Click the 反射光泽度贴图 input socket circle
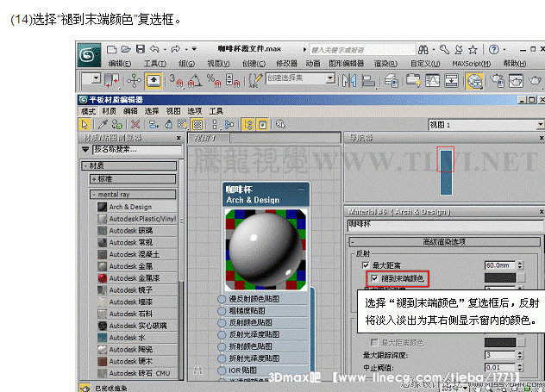545x392 pixels. point(222,335)
